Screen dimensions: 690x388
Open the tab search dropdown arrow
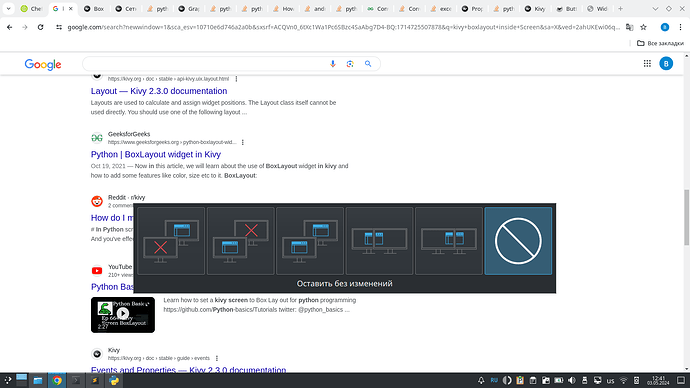pyautogui.click(x=8, y=9)
